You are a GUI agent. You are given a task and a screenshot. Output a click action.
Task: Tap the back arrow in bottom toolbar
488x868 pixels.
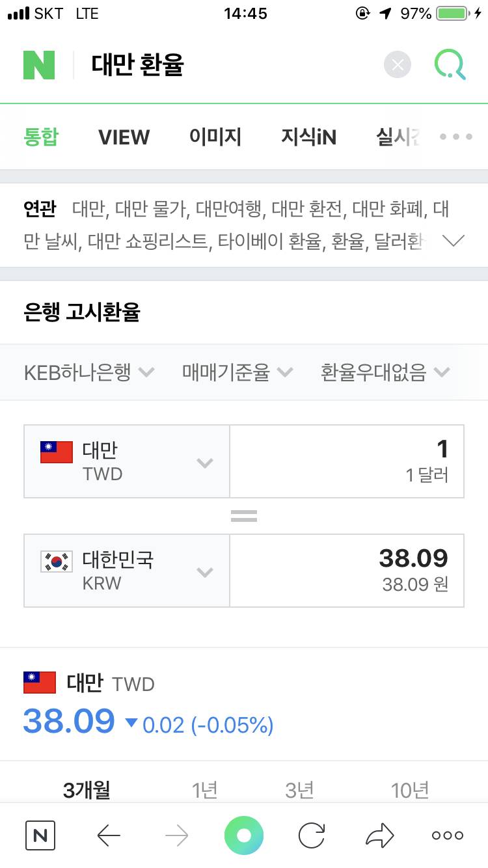tap(109, 835)
